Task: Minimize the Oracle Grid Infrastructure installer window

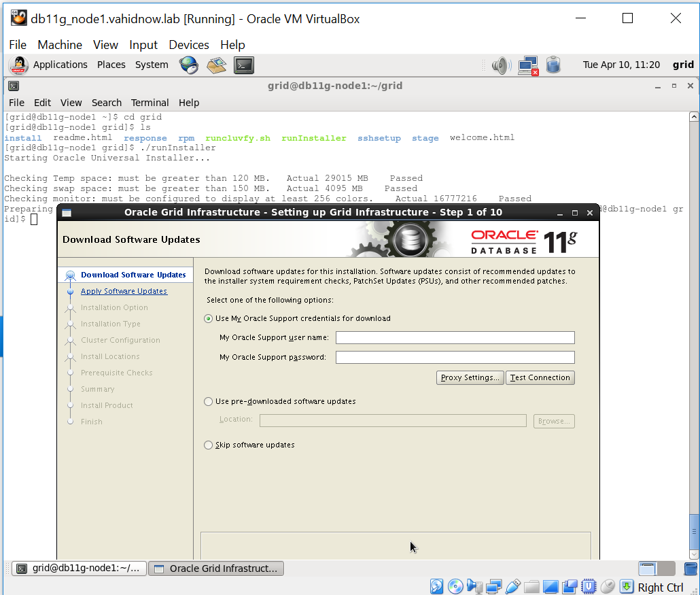Action: 560,213
